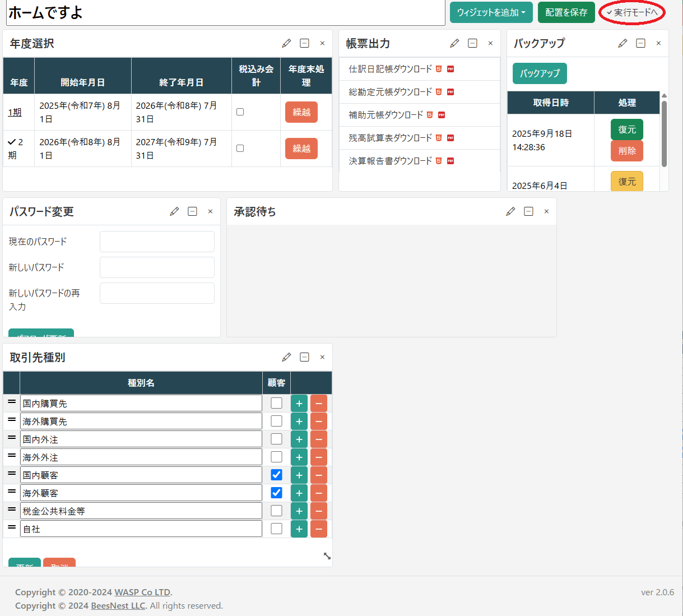This screenshot has width=683, height=616.
Task: Remove the 税金公共料金等 row with minus
Action: (319, 511)
